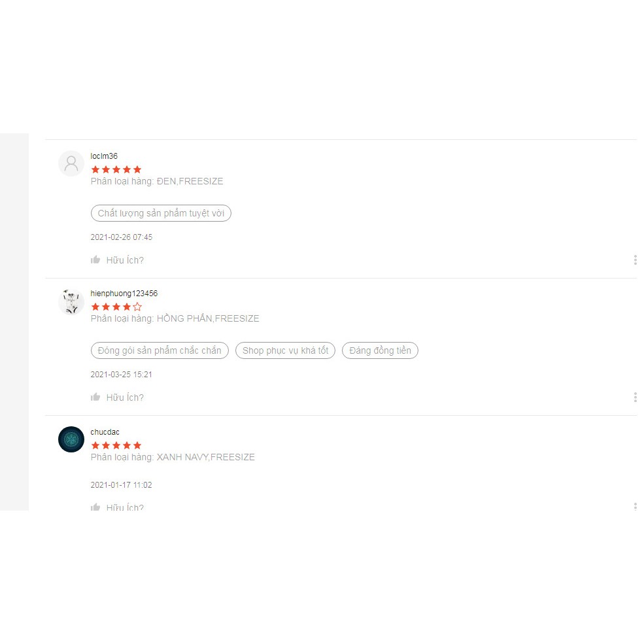Click thumbs-up icon on hienphuong123456's review
The image size is (644, 644).
click(x=95, y=397)
